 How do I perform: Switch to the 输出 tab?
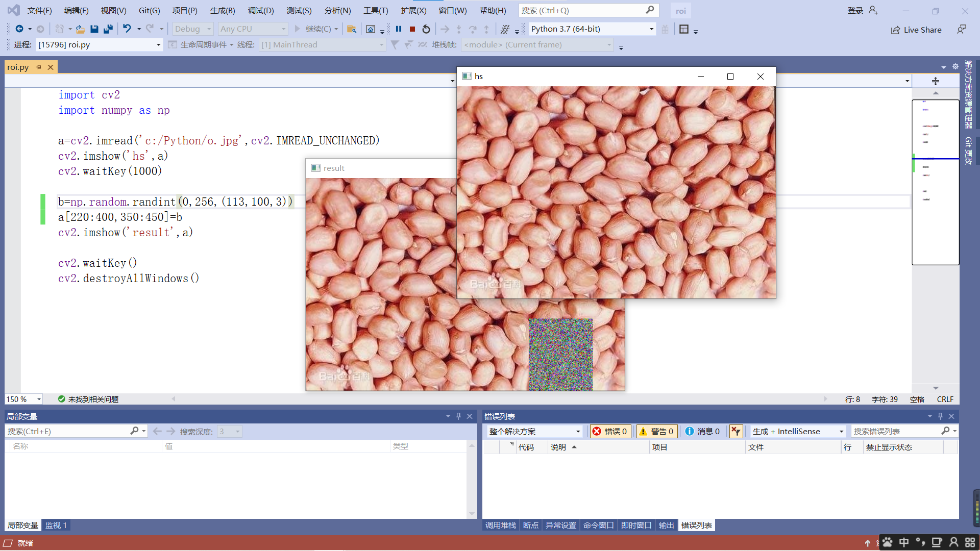[x=666, y=525]
